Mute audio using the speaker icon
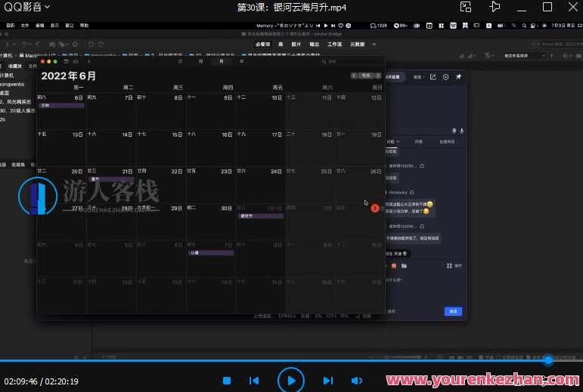This screenshot has height=392, width=583. pos(356,381)
